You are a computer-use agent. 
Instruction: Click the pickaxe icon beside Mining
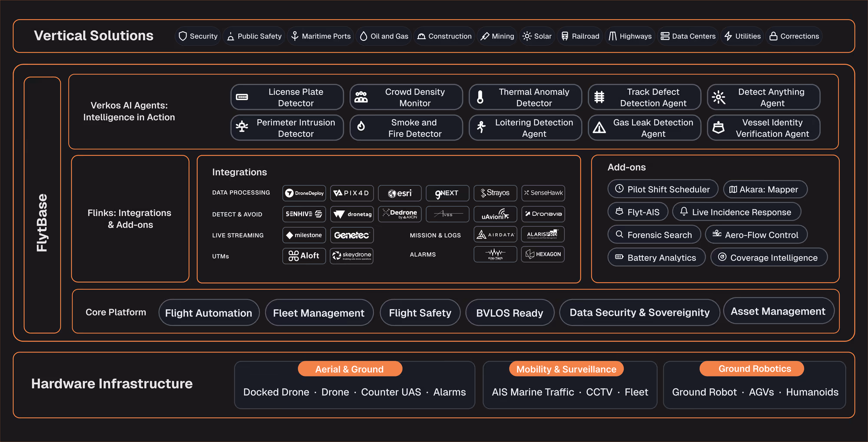(x=485, y=36)
